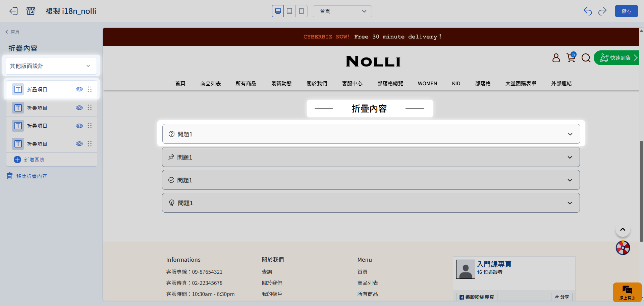The image size is (644, 306).
Task: Open the theme store icon
Action: tap(31, 11)
